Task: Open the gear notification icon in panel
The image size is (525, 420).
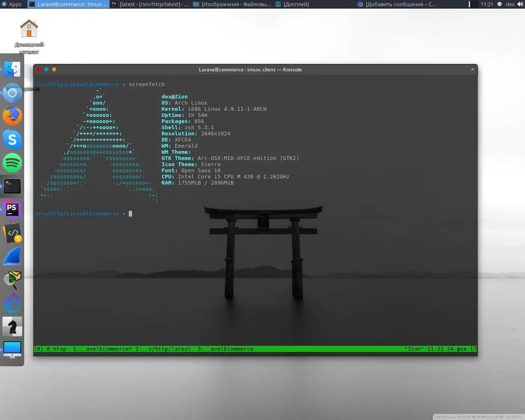Action: tap(500, 4)
